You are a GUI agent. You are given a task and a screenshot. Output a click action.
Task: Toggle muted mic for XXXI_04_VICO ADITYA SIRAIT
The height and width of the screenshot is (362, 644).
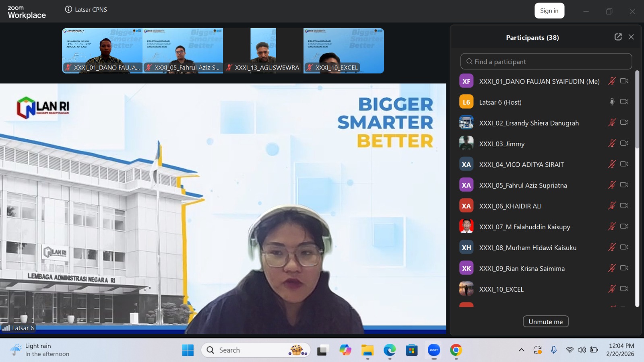[612, 164]
